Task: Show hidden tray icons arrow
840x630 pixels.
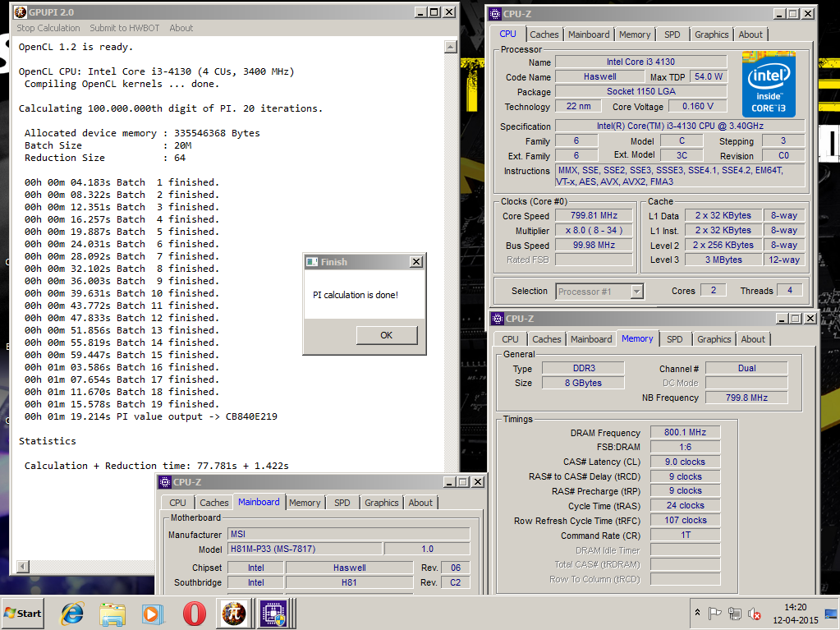Action: pyautogui.click(x=697, y=612)
